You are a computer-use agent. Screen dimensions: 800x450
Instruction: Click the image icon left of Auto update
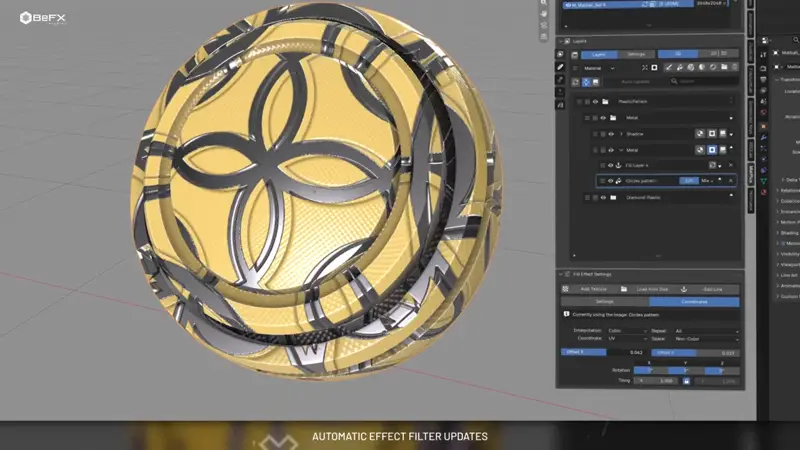tap(595, 82)
